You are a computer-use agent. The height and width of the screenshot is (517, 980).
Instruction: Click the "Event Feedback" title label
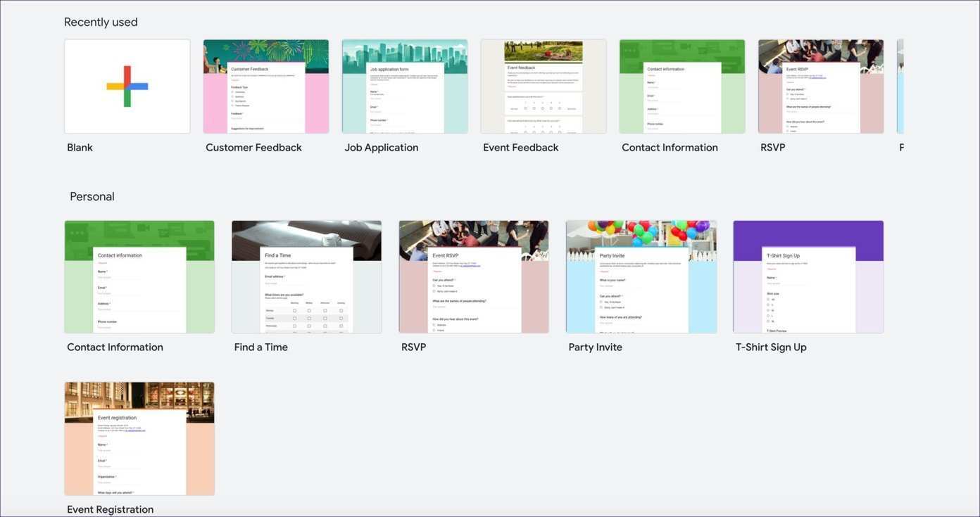521,148
